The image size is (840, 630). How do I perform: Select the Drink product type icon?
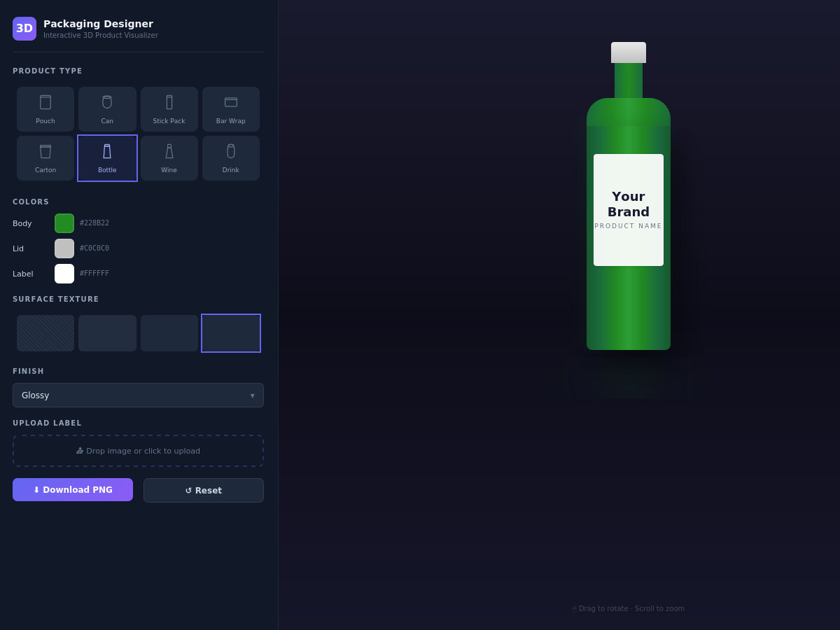231,157
